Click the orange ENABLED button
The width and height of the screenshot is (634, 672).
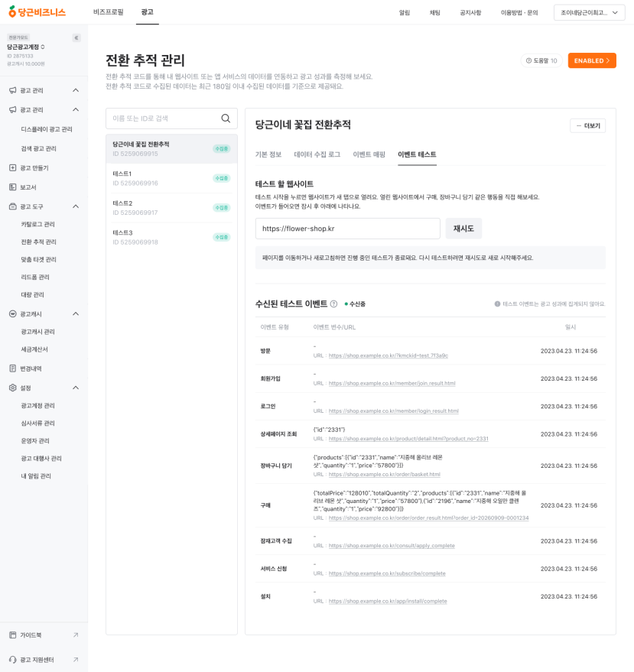tap(592, 60)
